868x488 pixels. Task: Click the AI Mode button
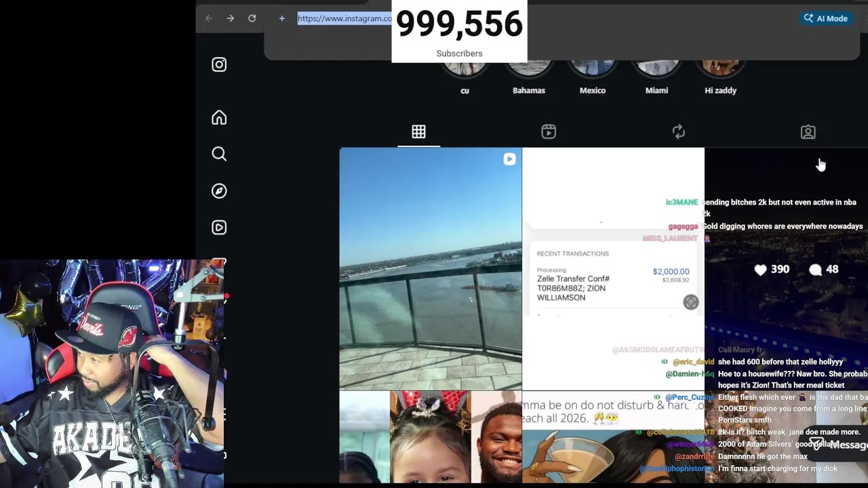pyautogui.click(x=825, y=18)
